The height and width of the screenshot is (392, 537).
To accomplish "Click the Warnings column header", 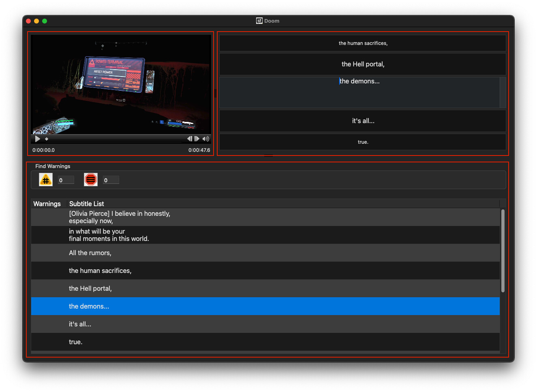I will [x=47, y=204].
